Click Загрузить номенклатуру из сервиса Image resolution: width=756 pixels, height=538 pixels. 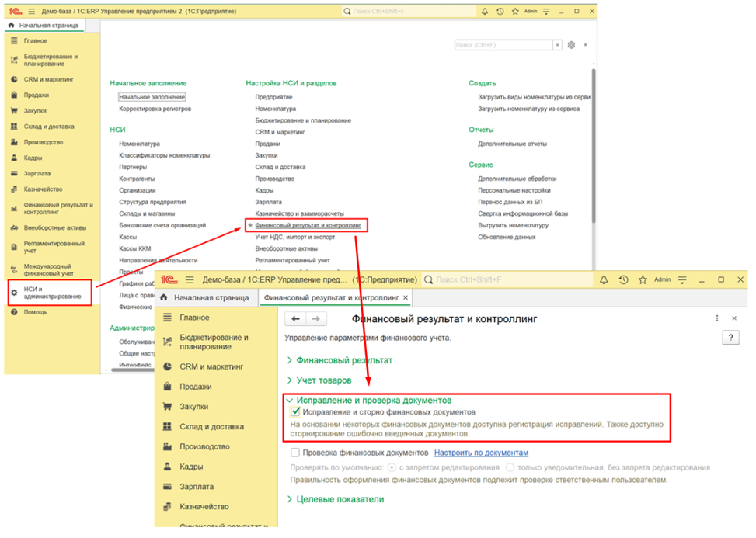click(528, 109)
